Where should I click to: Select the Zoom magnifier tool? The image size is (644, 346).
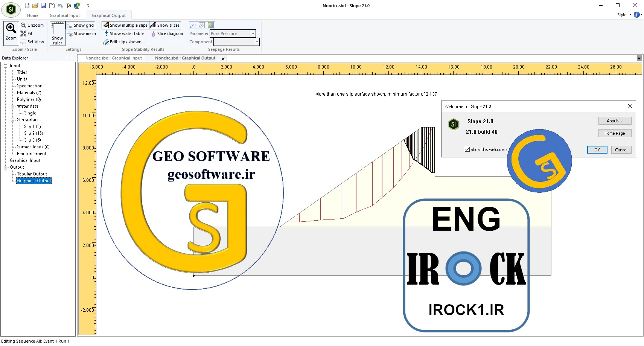pos(11,33)
